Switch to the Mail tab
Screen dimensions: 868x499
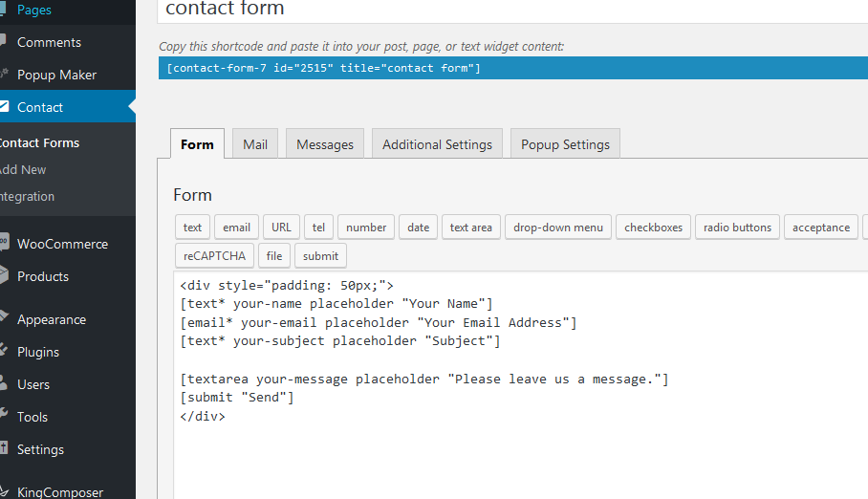255,144
